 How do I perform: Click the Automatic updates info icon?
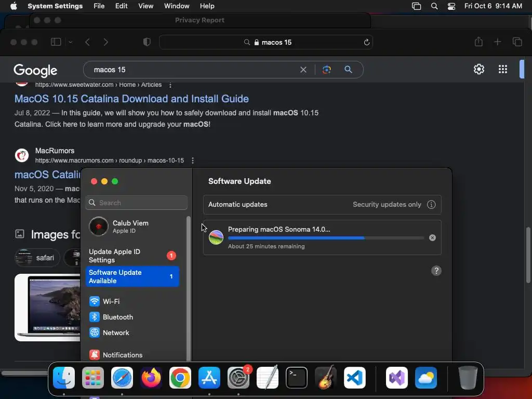[431, 205]
